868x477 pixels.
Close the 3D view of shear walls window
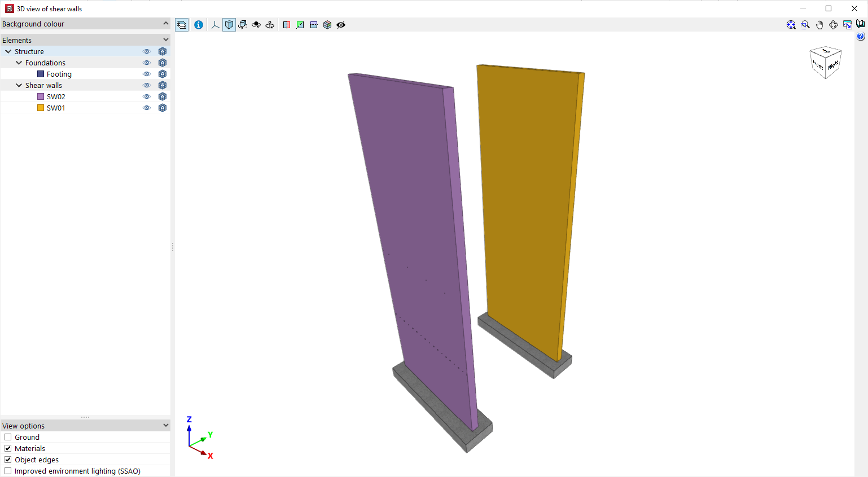click(854, 8)
